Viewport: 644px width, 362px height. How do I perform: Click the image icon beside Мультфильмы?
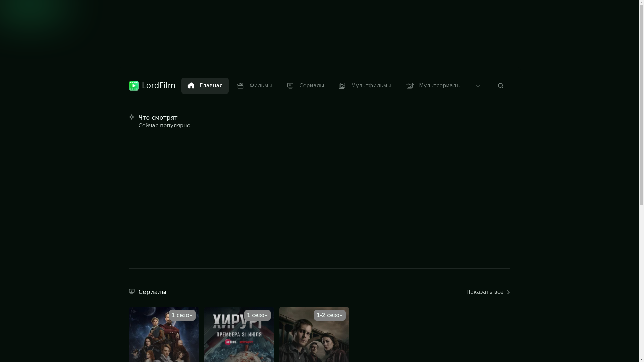click(x=342, y=86)
